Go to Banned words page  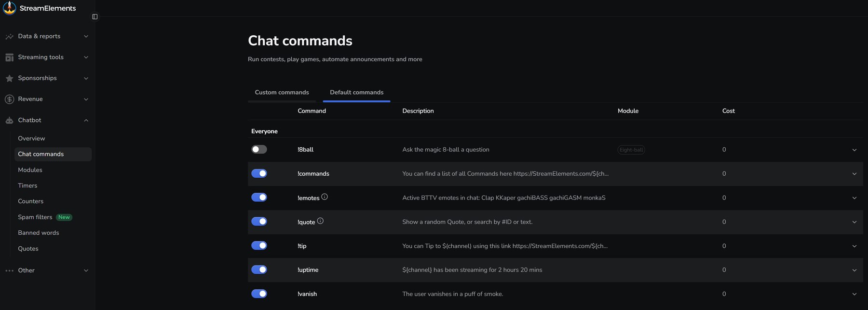tap(39, 233)
